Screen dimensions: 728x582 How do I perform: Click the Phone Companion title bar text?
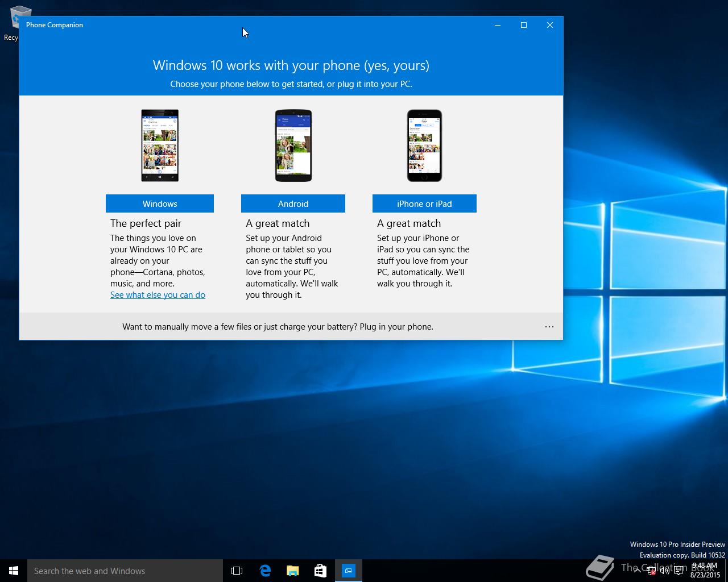[55, 25]
